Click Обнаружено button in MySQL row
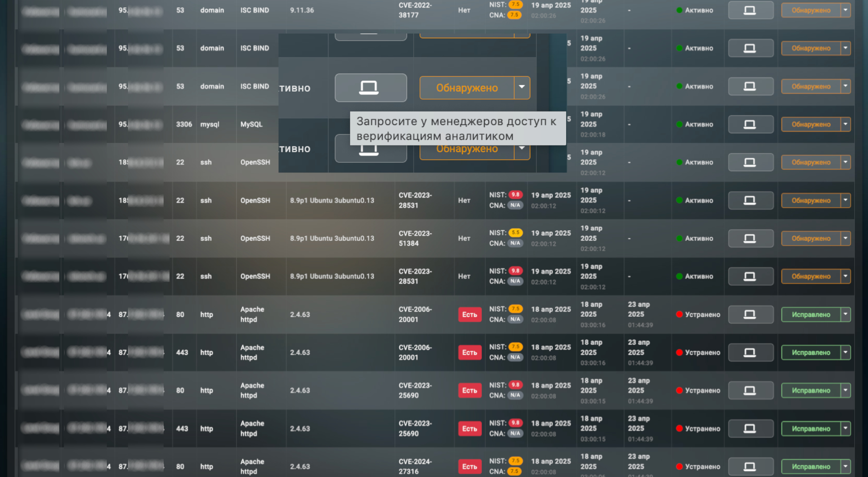Screen dimensions: 868x477 [x=810, y=124]
